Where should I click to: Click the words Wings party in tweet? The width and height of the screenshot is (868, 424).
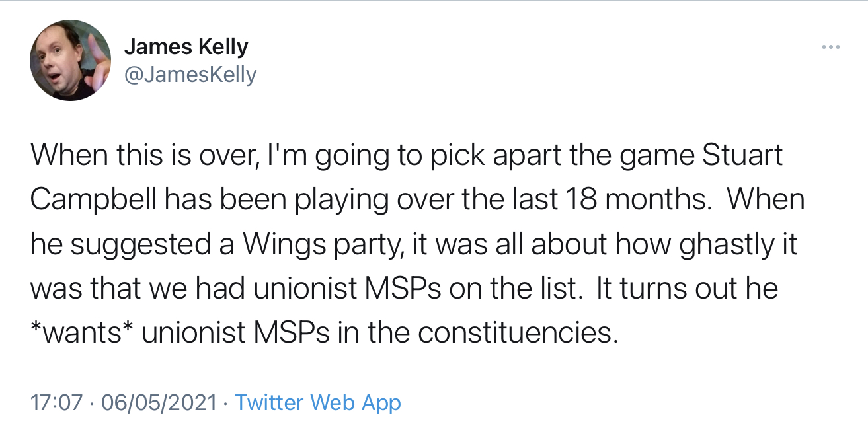coord(321,244)
